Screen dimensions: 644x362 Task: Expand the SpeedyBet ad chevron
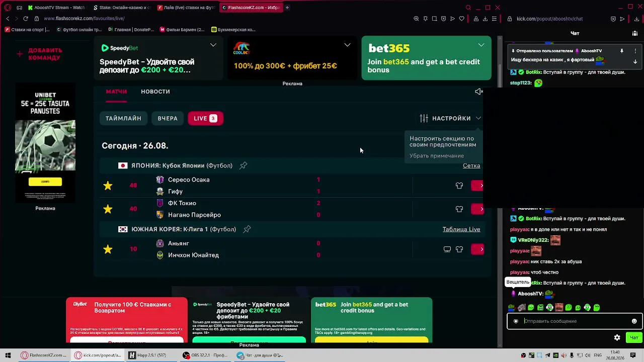(213, 45)
